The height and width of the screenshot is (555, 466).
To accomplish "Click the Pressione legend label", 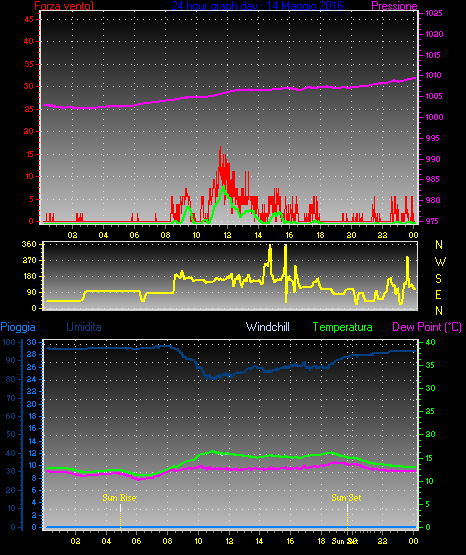I will (394, 6).
